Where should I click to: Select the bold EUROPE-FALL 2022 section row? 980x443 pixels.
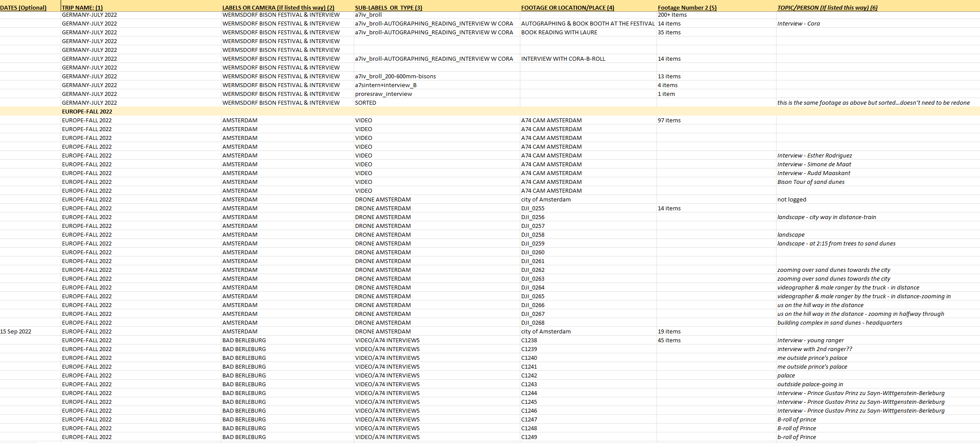(87, 111)
